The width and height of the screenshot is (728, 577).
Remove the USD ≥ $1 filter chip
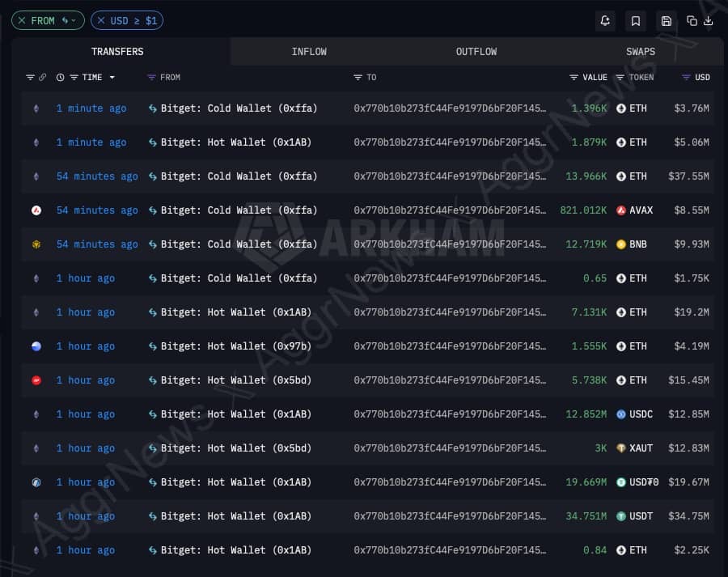pyautogui.click(x=101, y=20)
